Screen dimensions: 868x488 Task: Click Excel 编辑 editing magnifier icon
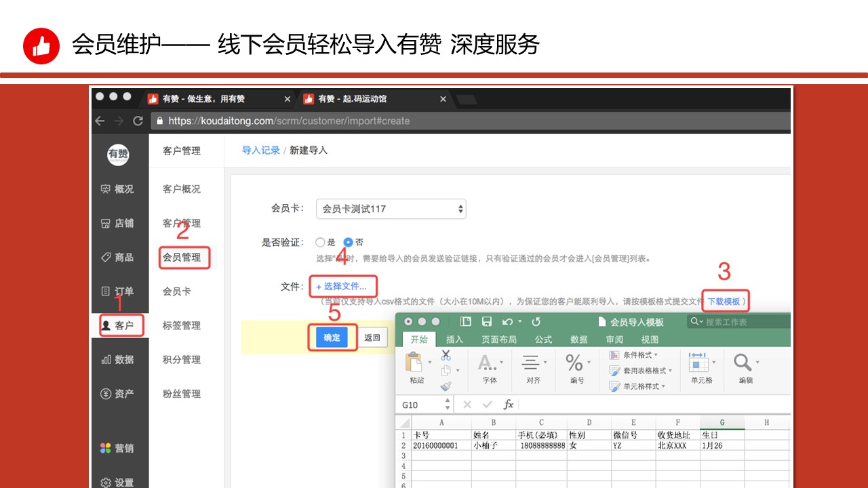(743, 363)
